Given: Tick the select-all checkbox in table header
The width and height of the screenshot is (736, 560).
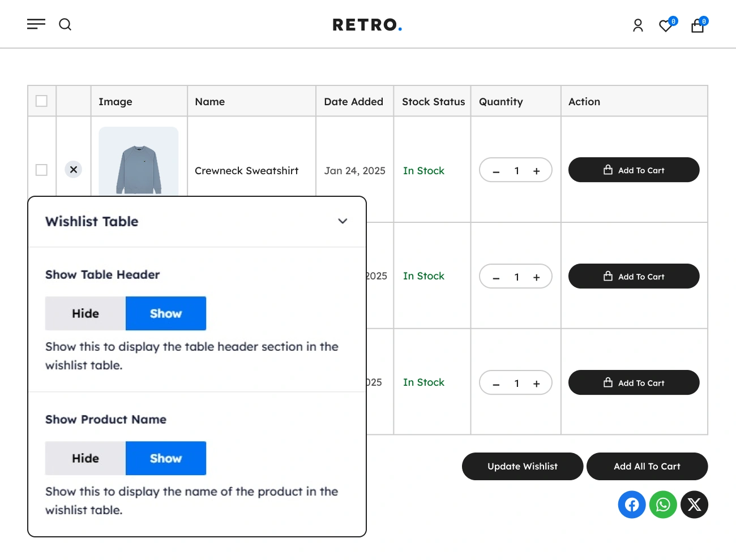Looking at the screenshot, I should (x=41, y=101).
